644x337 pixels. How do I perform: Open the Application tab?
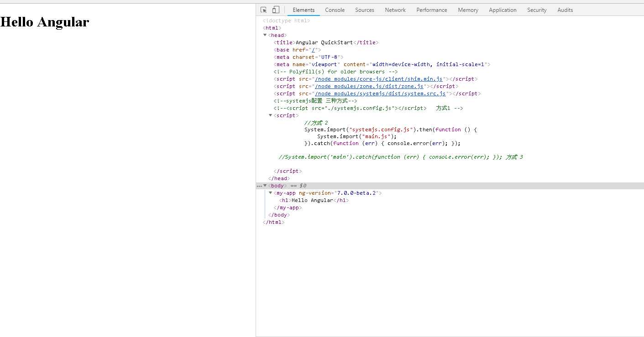pos(503,10)
